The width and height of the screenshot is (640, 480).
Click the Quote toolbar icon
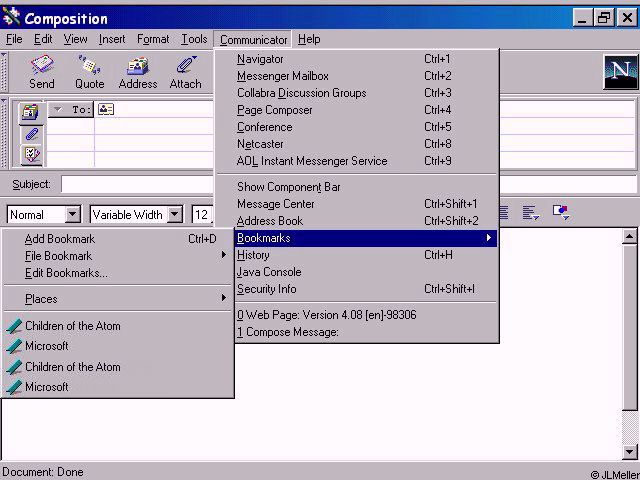point(89,72)
